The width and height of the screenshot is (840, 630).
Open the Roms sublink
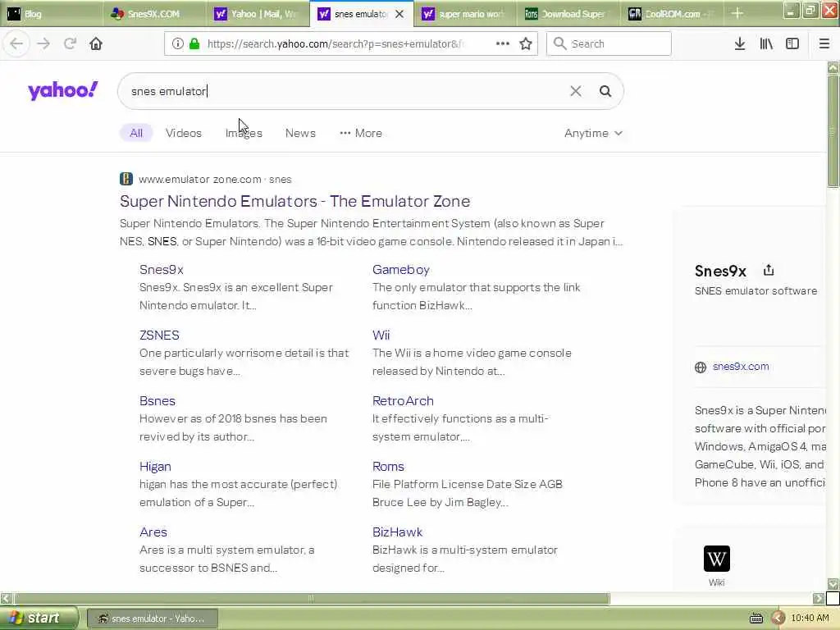click(x=388, y=466)
